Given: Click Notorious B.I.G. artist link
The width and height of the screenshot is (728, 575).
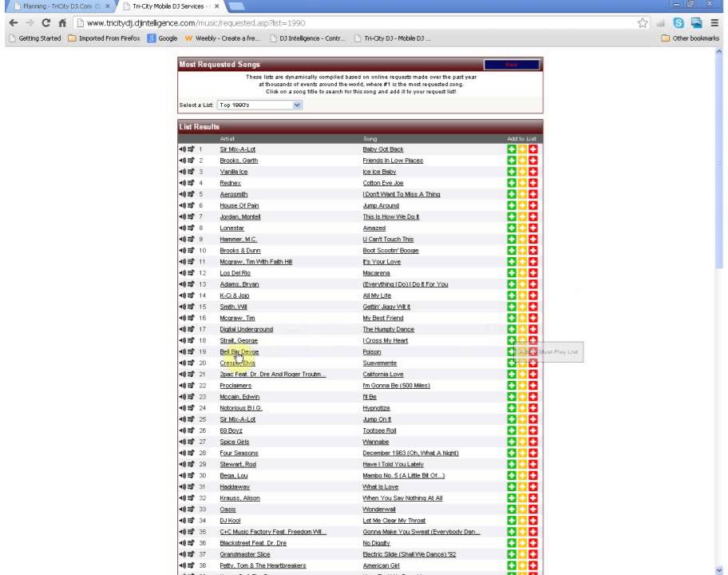Looking at the screenshot, I should click(241, 408).
